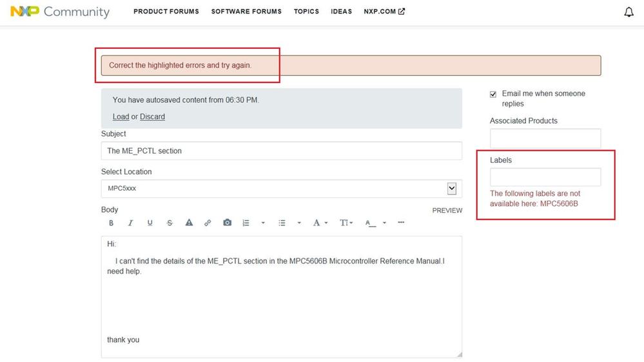The height and width of the screenshot is (362, 644).
Task: Click into the Associated Products field
Action: click(545, 138)
